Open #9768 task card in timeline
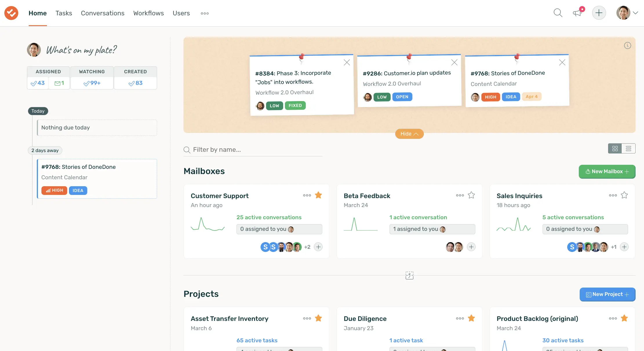This screenshot has width=644, height=351. point(97,179)
